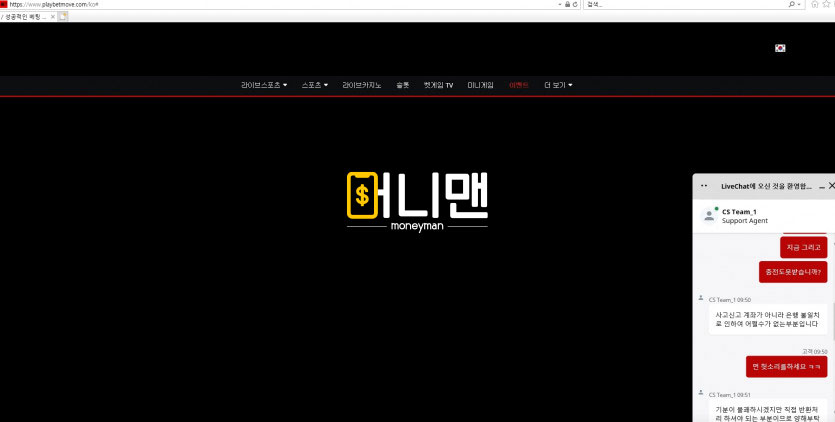
Task: Open the 슬롯 menu item
Action: point(402,86)
